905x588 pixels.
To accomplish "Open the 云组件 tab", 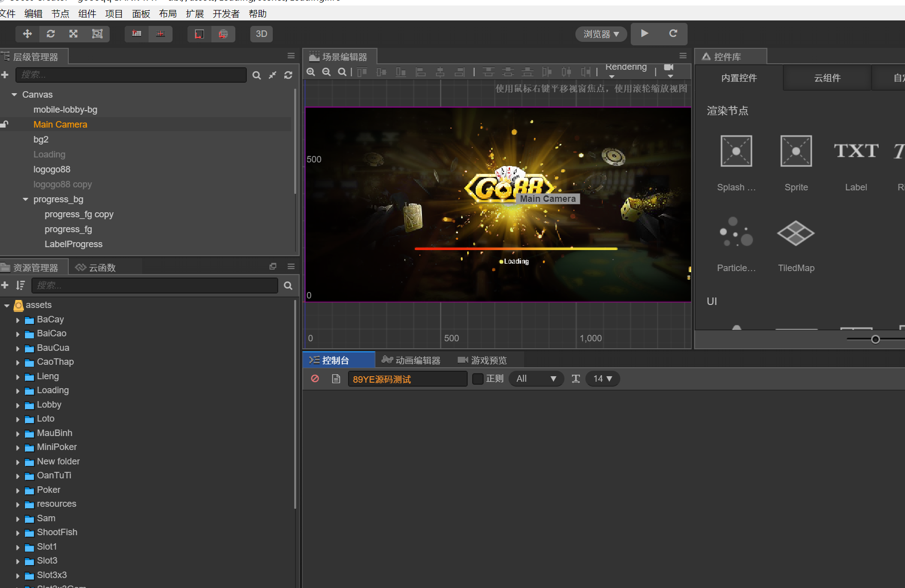I will (x=827, y=78).
